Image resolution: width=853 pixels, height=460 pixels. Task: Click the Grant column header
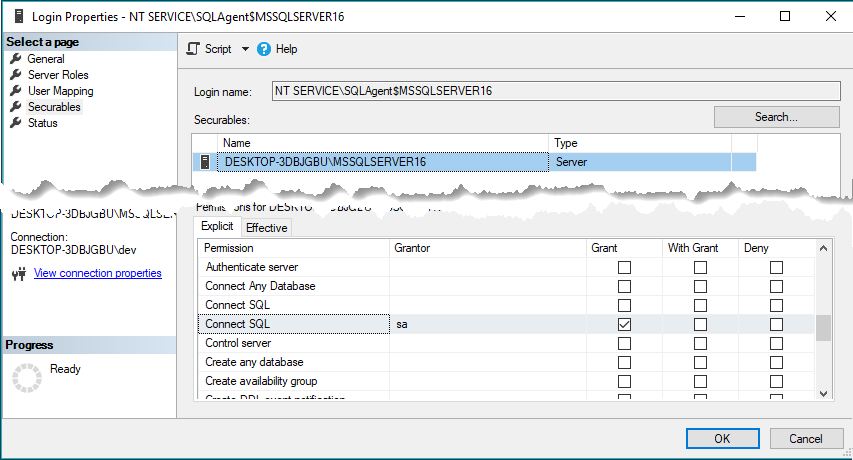click(625, 248)
